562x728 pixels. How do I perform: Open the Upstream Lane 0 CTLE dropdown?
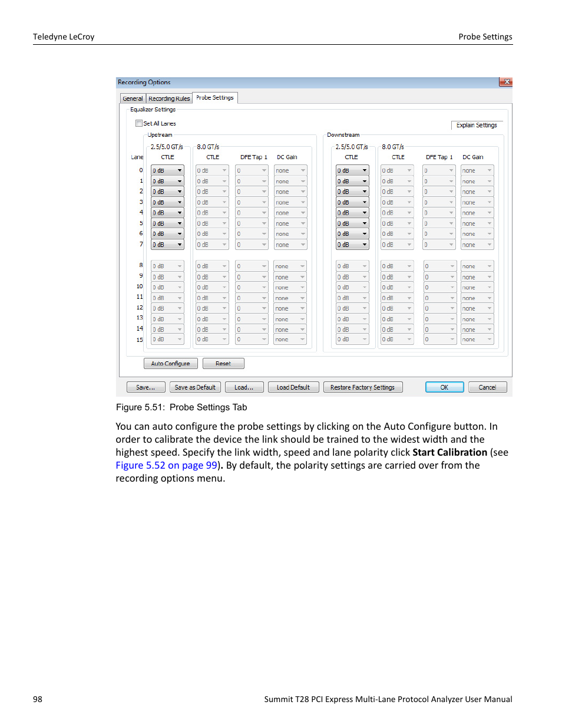pyautogui.click(x=167, y=170)
